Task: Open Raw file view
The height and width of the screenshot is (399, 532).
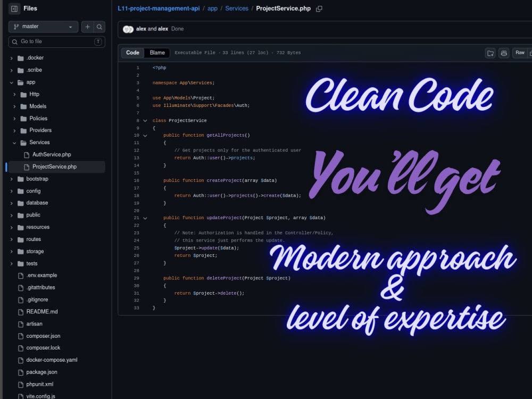Action: 520,53
